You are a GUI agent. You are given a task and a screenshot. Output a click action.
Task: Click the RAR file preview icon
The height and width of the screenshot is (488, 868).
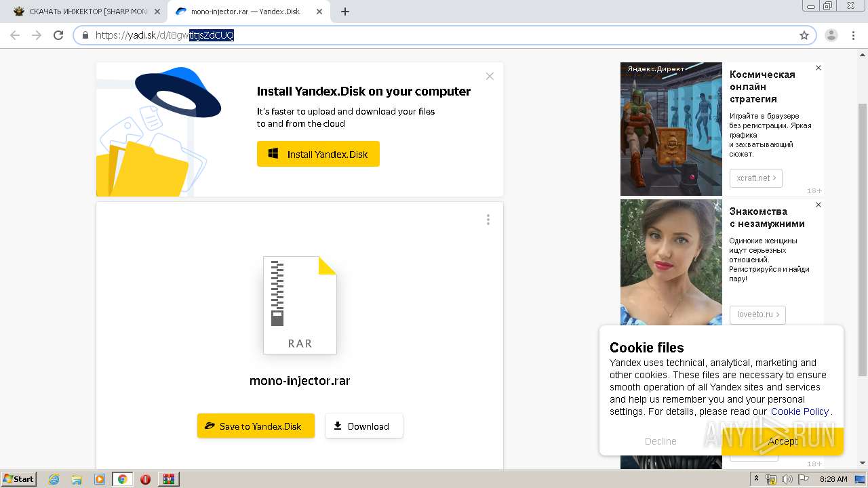point(300,305)
